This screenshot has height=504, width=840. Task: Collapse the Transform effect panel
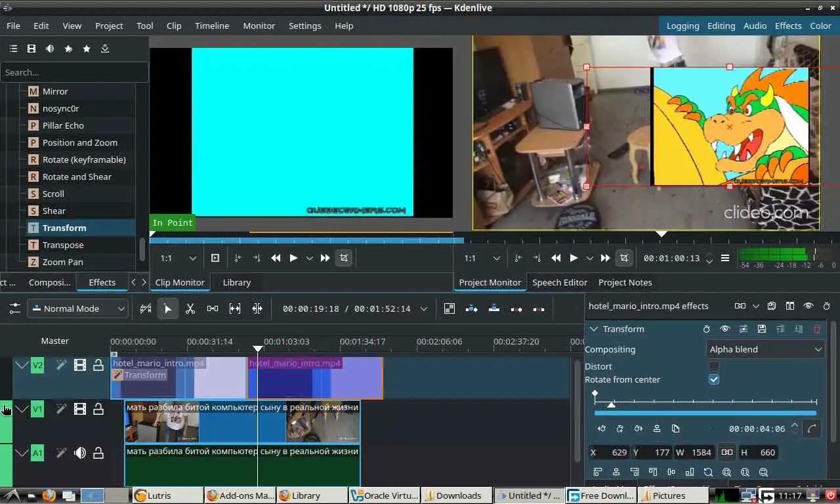tap(594, 329)
